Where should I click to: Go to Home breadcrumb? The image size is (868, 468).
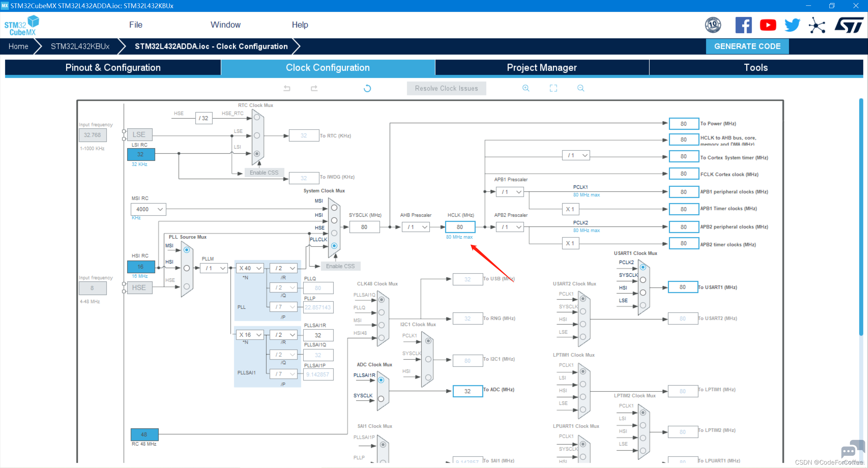coord(18,46)
